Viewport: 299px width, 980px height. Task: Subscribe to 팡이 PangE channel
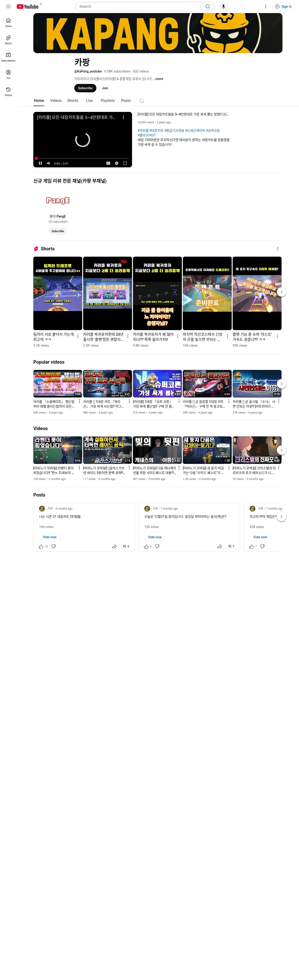click(58, 231)
